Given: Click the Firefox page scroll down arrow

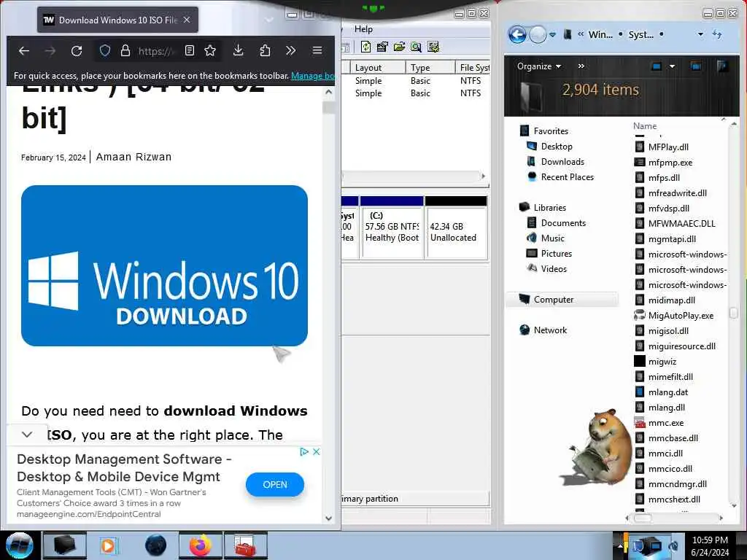Looking at the screenshot, I should click(329, 518).
